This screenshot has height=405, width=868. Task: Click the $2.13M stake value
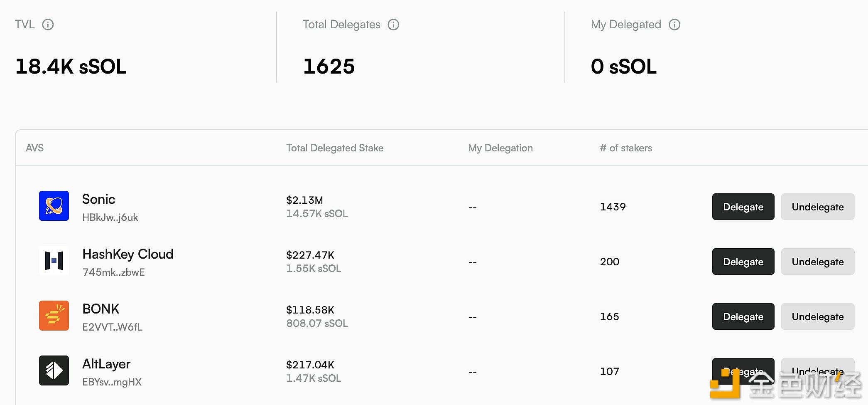(x=304, y=200)
